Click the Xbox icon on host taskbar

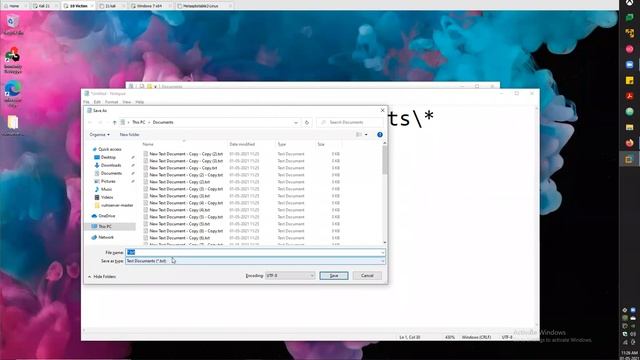pos(630,2)
